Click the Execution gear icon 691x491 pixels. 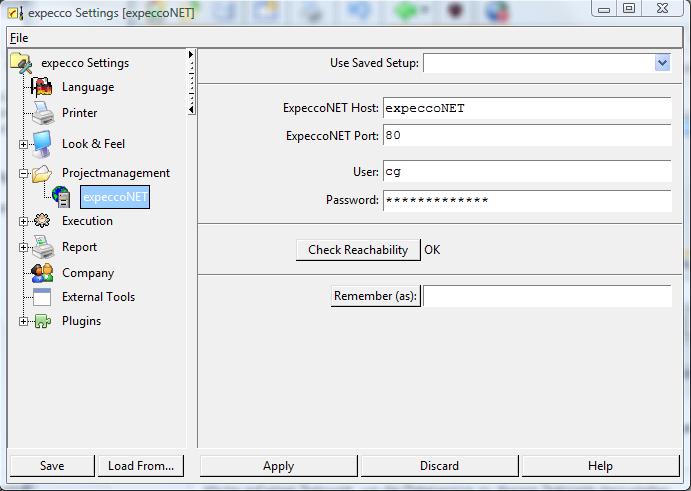click(x=42, y=221)
